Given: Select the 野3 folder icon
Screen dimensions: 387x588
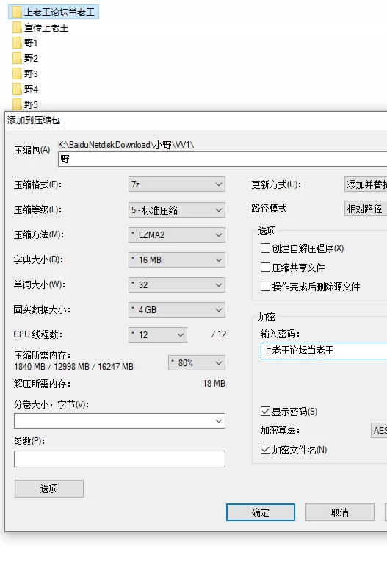Looking at the screenshot, I should pyautogui.click(x=17, y=73).
